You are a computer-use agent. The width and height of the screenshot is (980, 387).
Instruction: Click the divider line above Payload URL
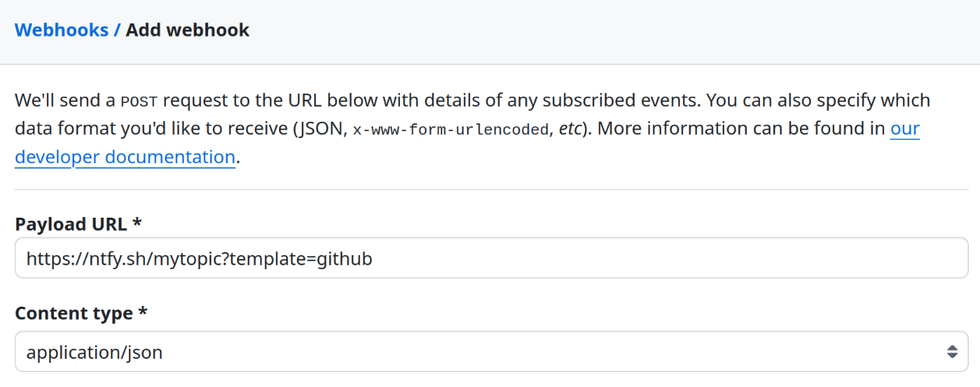(x=491, y=190)
